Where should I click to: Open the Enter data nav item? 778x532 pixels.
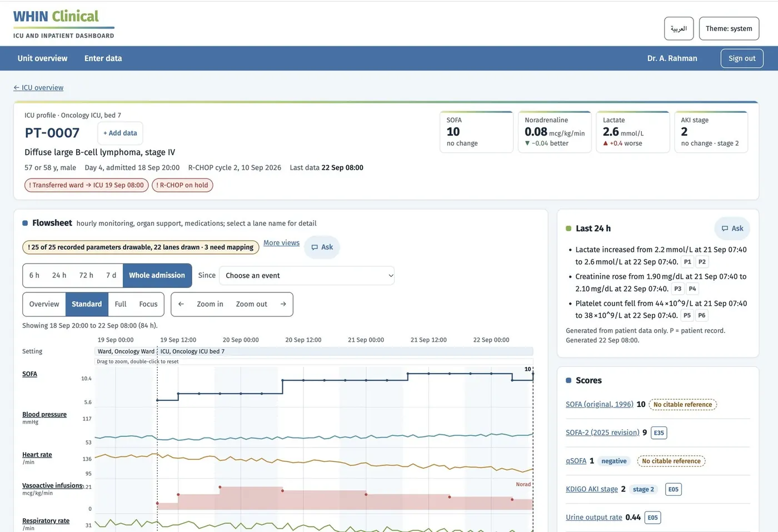point(103,58)
